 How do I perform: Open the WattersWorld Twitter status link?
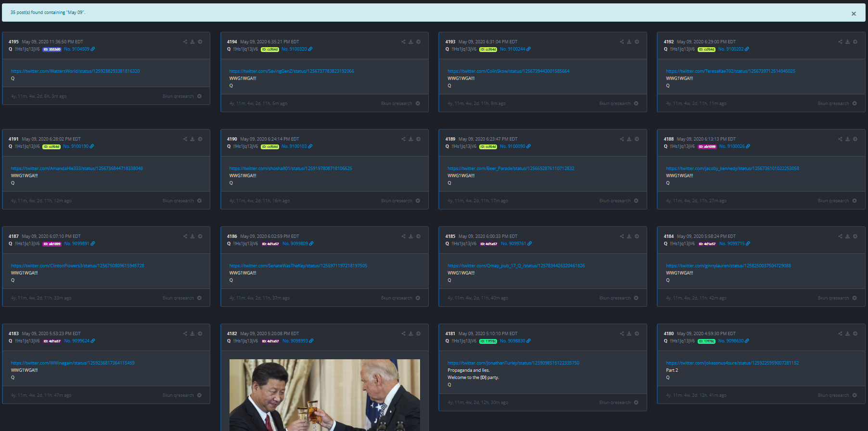pyautogui.click(x=76, y=71)
